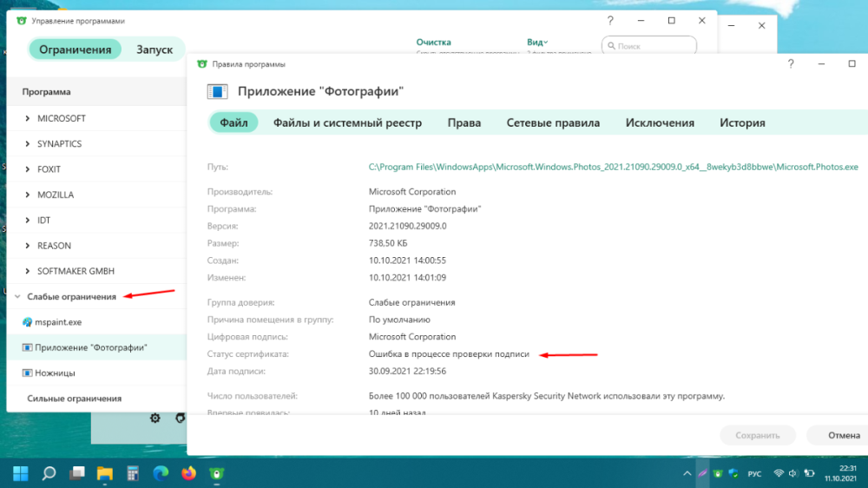The height and width of the screenshot is (488, 868).
Task: Click search magnifier icon in Поиск field
Action: [x=611, y=46]
